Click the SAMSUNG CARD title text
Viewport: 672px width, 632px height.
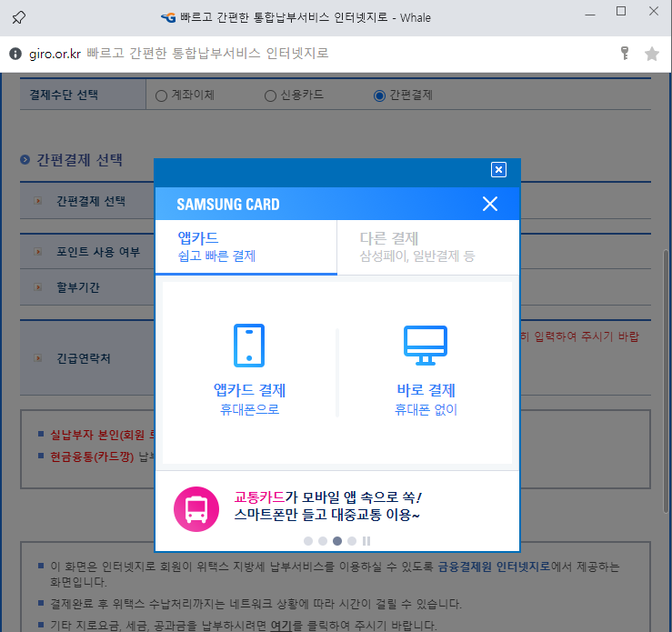228,205
